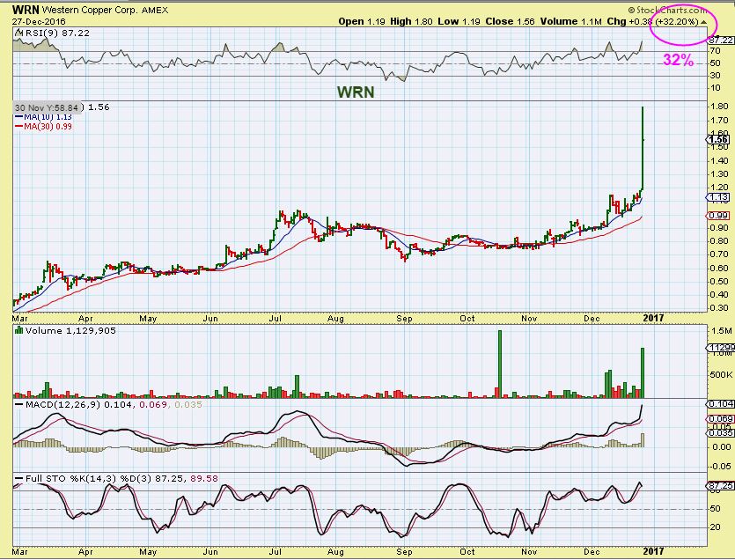
Task: Click the 20 level on stochastic axis
Action: [716, 527]
